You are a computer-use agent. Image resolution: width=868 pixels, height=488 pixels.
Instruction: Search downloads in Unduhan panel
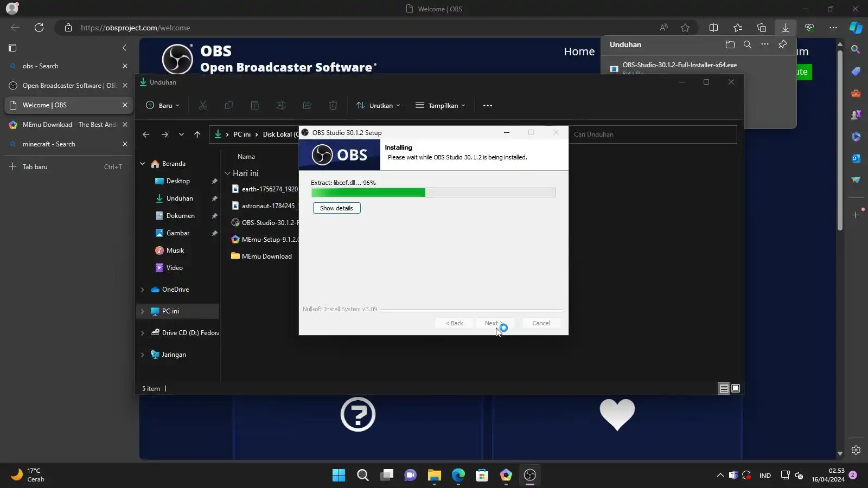(x=748, y=44)
